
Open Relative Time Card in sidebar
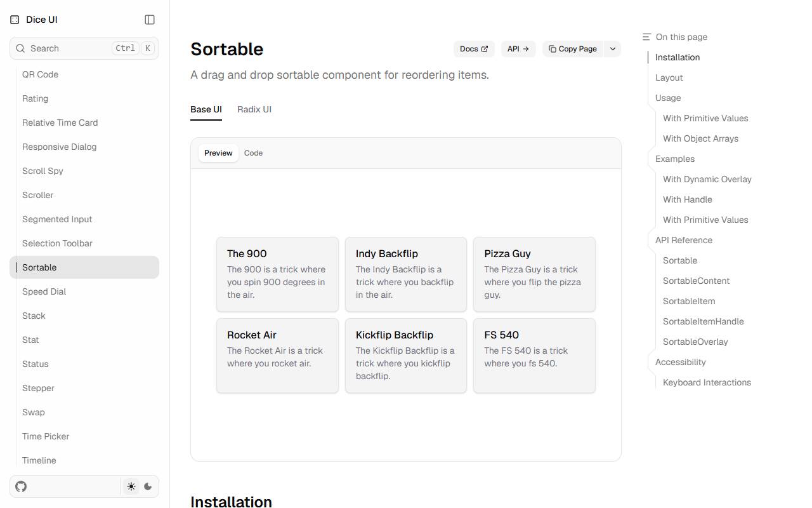84,123
